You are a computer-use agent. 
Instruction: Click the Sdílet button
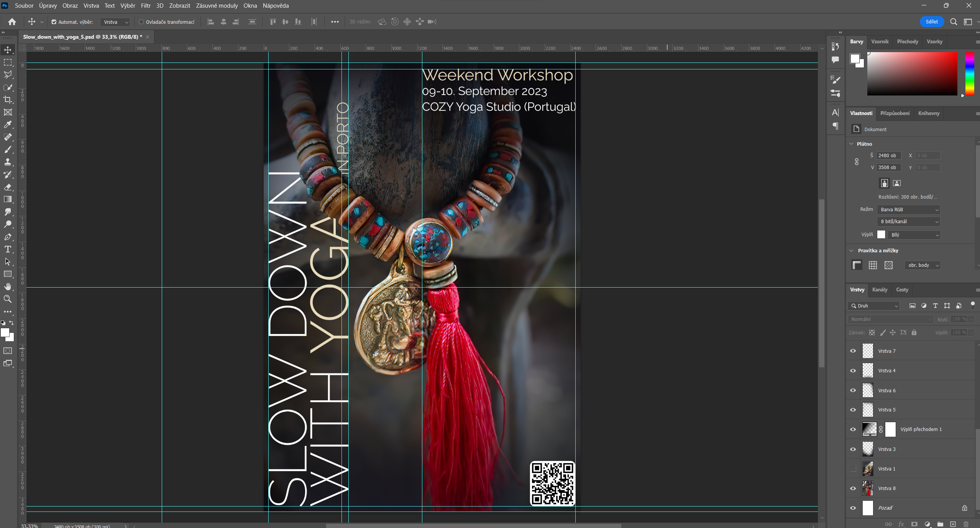[x=931, y=22]
